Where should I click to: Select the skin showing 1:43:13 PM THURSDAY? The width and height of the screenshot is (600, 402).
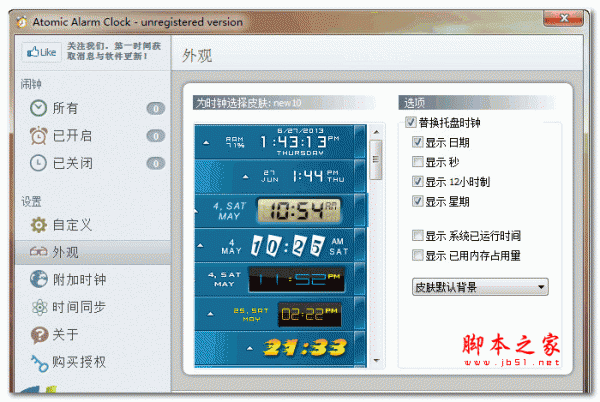(x=280, y=142)
